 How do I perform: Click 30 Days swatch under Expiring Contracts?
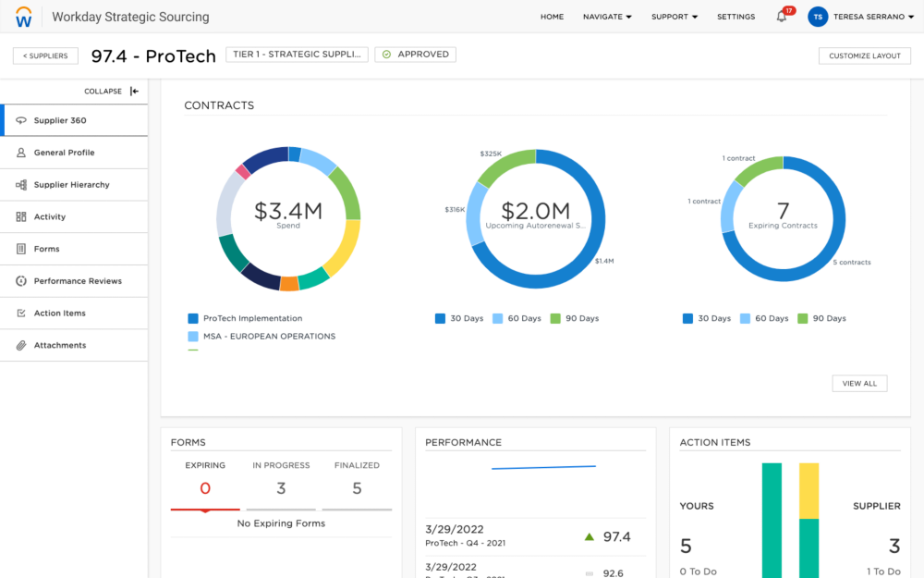687,318
